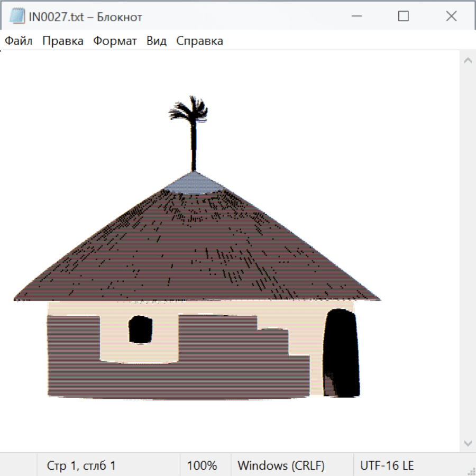Click the resize grip in the corner
476x476 pixels.
click(471, 471)
